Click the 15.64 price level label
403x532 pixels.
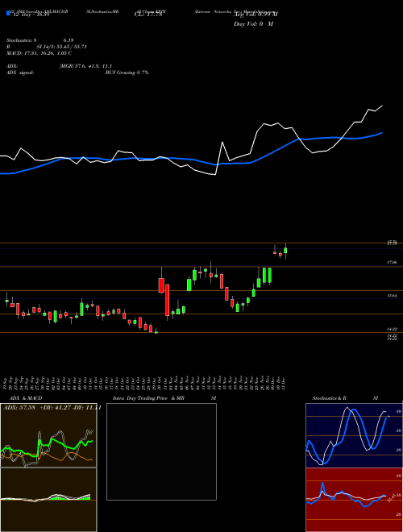pyautogui.click(x=392, y=296)
